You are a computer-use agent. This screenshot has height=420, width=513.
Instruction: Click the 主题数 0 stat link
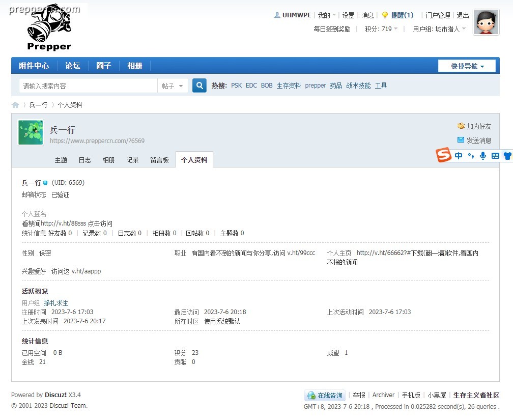click(232, 233)
